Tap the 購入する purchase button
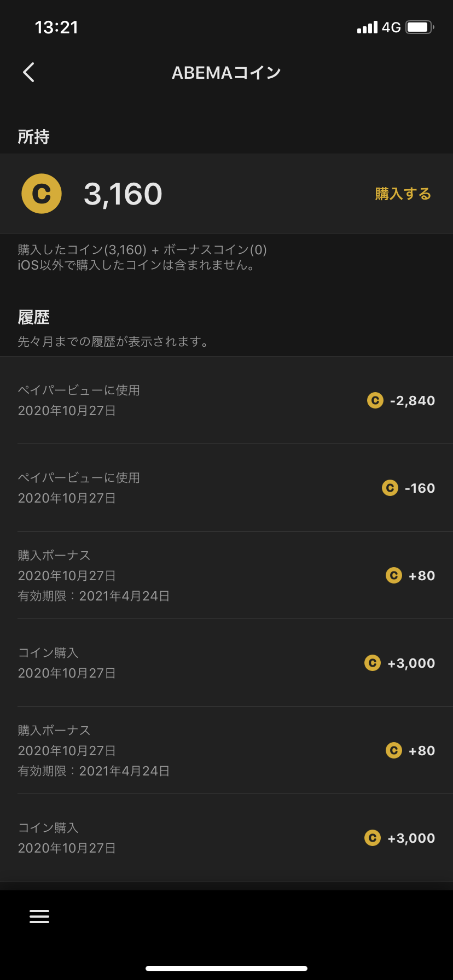The width and height of the screenshot is (453, 980). [x=403, y=194]
